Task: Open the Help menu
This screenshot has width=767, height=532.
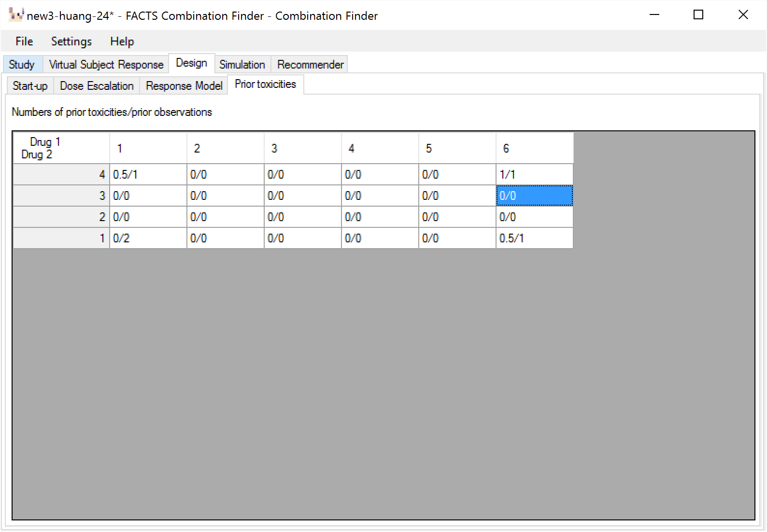Action: [122, 42]
